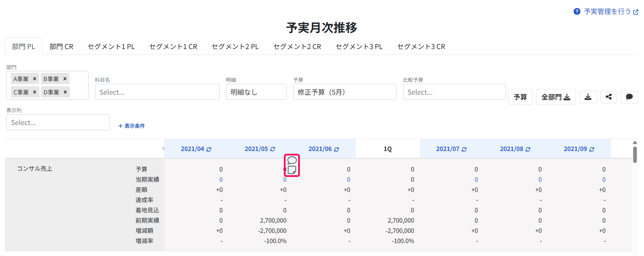
Task: Download all departments with 全部門 button
Action: (556, 97)
